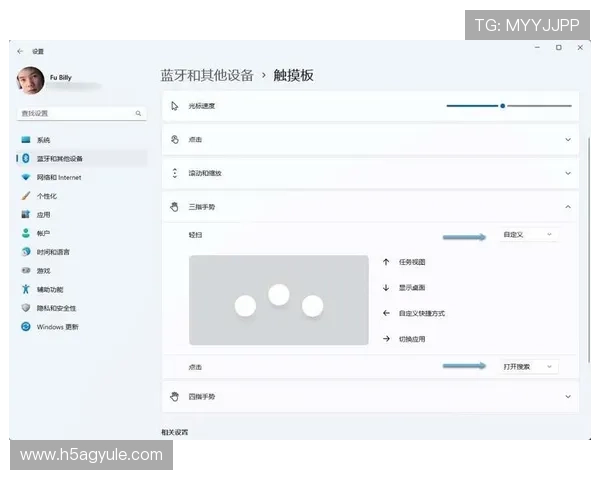Viewport: 600px width, 480px height.
Task: Click the Fu Billy profile avatar
Action: coord(30,80)
